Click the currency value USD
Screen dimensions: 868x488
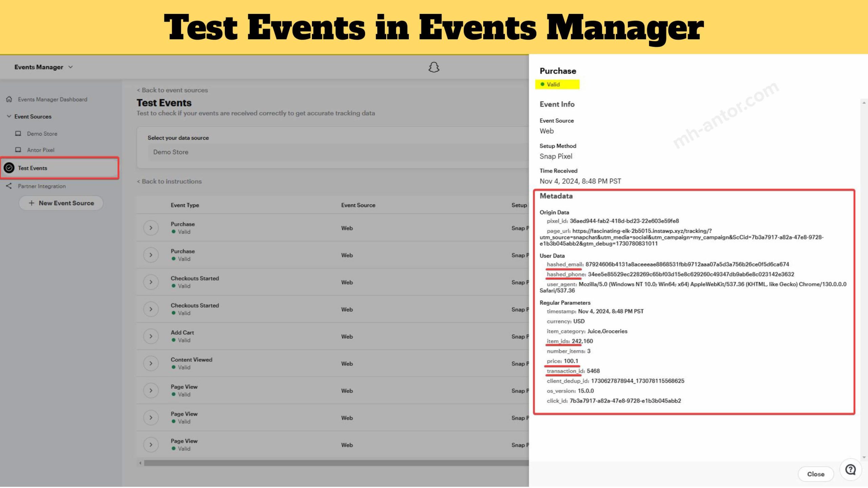click(x=579, y=321)
